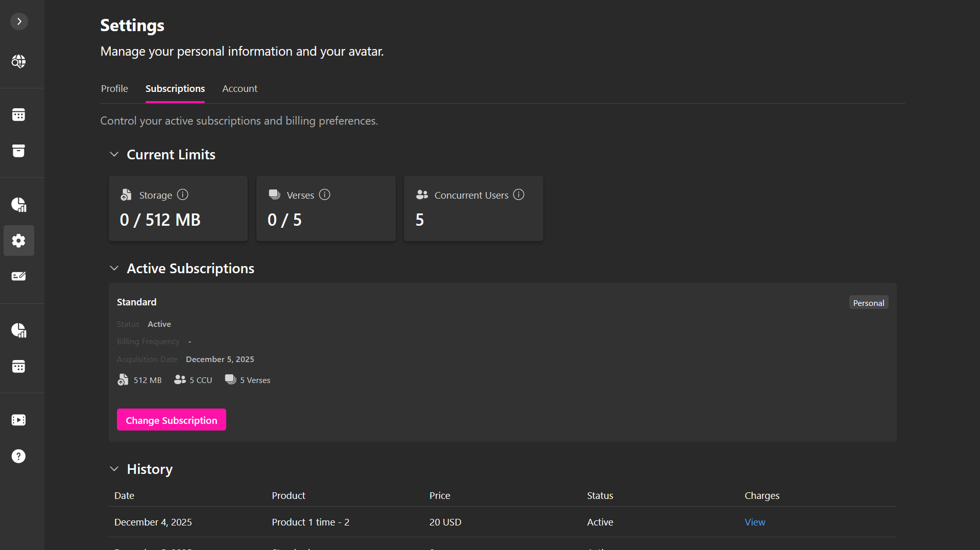Switch to the Account tab
Viewport: 980px width, 550px height.
(x=240, y=88)
